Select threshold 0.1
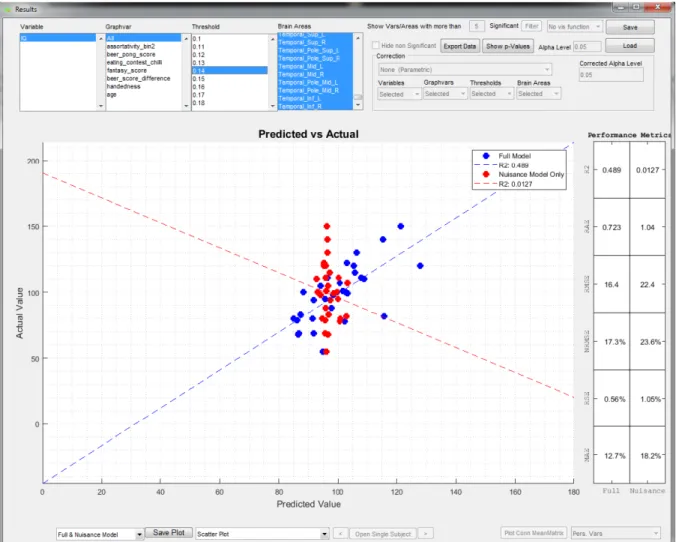Image resolution: width=676 pixels, height=542 pixels. pos(230,38)
